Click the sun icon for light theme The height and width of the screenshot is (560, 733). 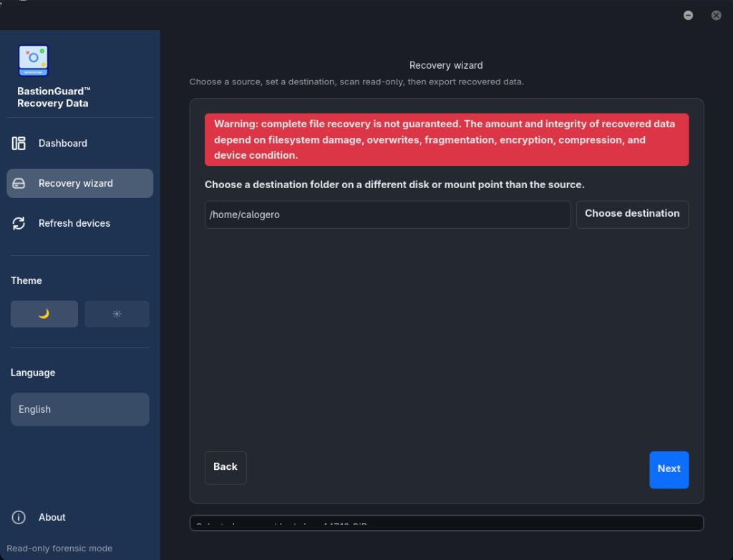tap(117, 314)
